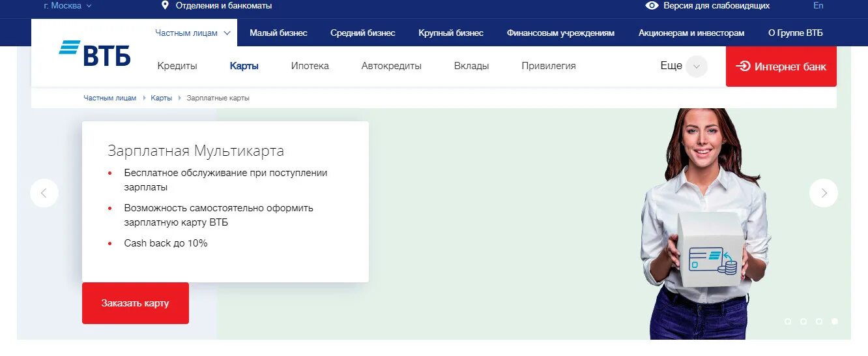This screenshot has width=868, height=356.
Task: Open the city selector г. Москва
Action: pos(68,5)
